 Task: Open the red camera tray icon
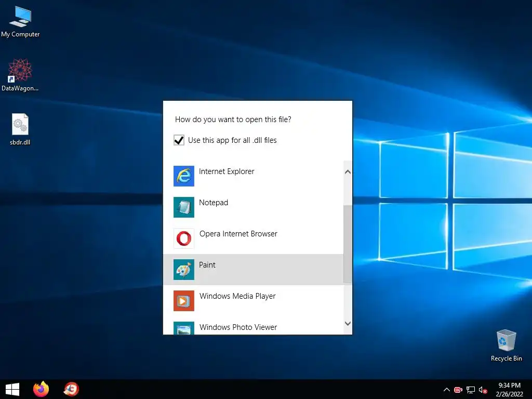pos(458,390)
